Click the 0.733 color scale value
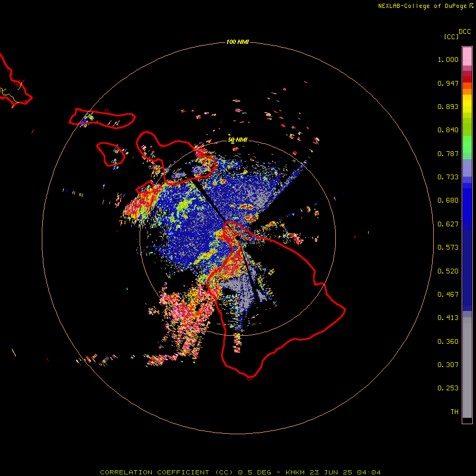 [448, 177]
